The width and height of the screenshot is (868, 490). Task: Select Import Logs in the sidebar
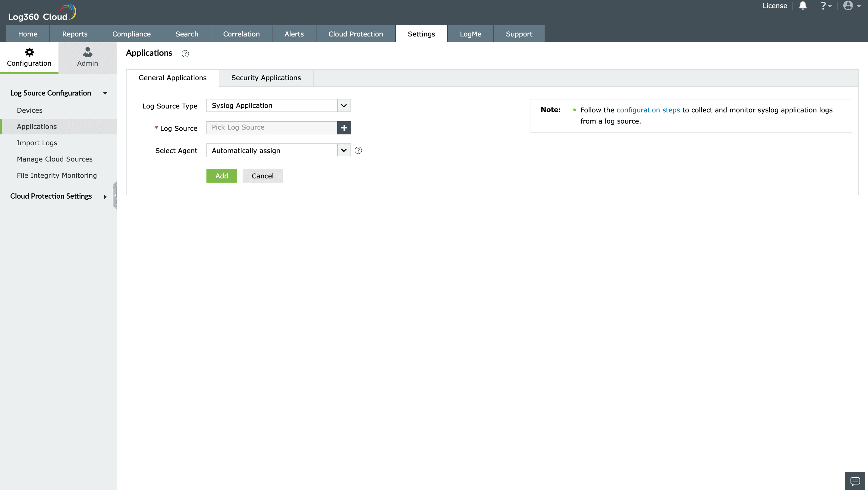click(37, 143)
